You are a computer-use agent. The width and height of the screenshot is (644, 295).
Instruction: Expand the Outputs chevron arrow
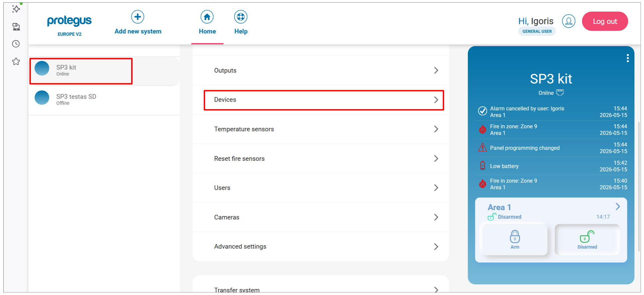point(436,70)
